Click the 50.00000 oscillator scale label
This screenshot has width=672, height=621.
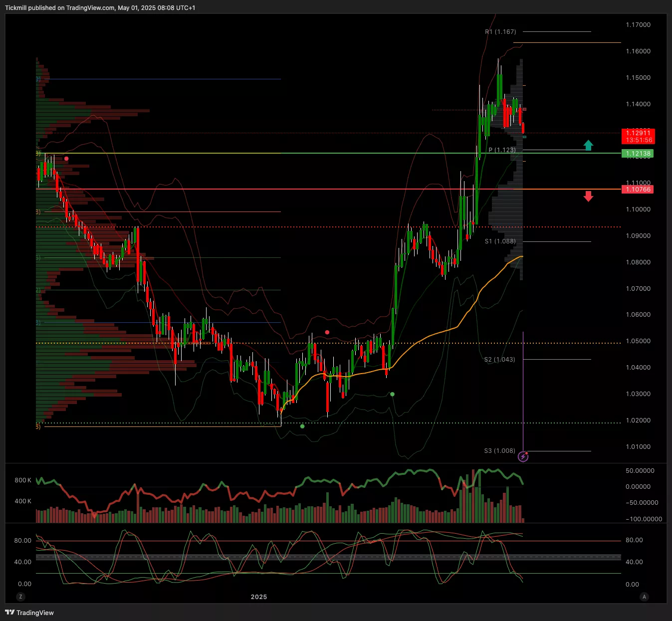tap(640, 471)
